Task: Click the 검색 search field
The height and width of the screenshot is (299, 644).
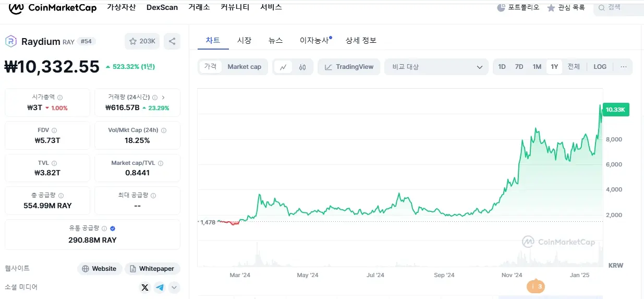Action: click(619, 7)
